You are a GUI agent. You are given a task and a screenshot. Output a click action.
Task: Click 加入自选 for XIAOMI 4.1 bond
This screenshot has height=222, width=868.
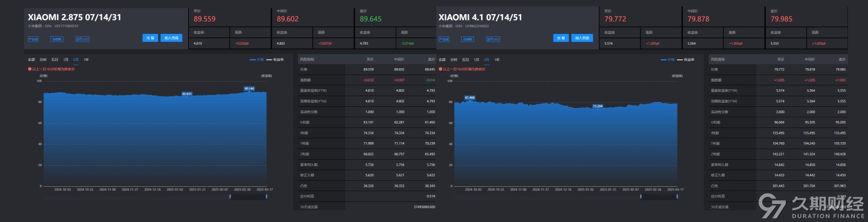click(582, 38)
